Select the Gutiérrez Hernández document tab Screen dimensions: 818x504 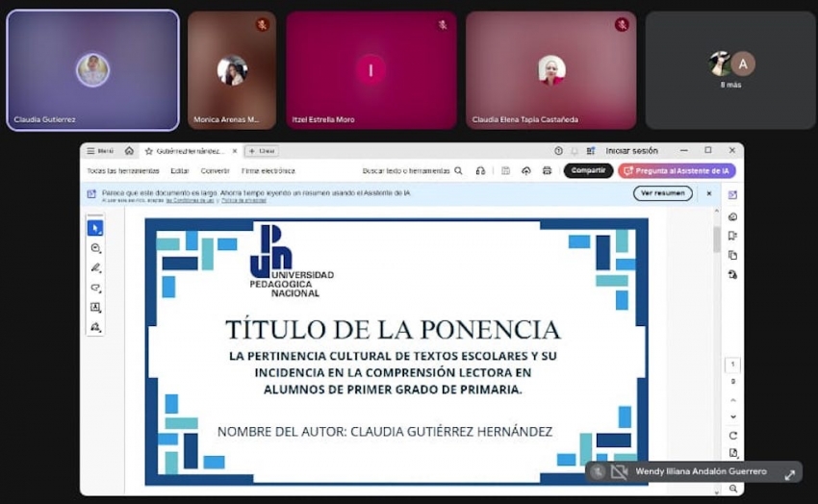tap(191, 151)
